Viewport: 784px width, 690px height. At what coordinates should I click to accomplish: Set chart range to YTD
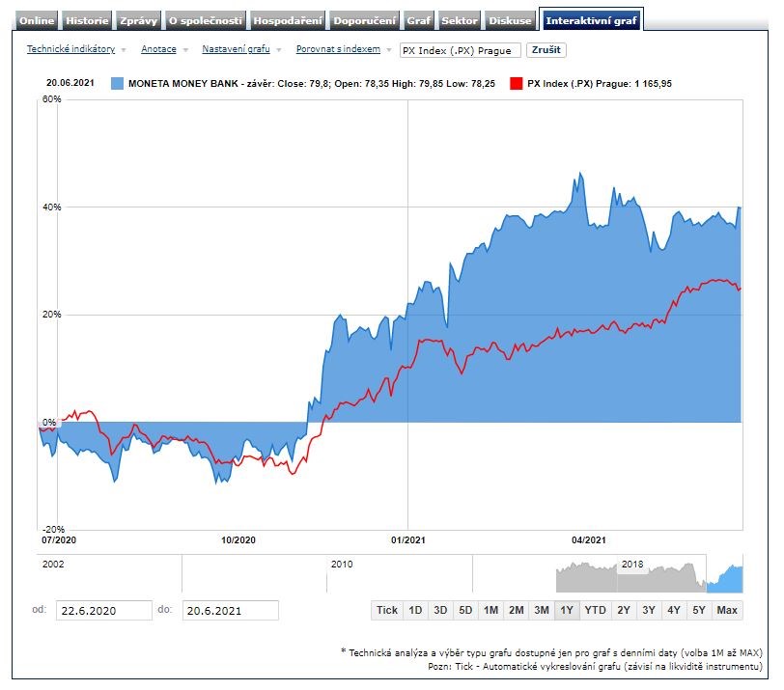coord(595,610)
